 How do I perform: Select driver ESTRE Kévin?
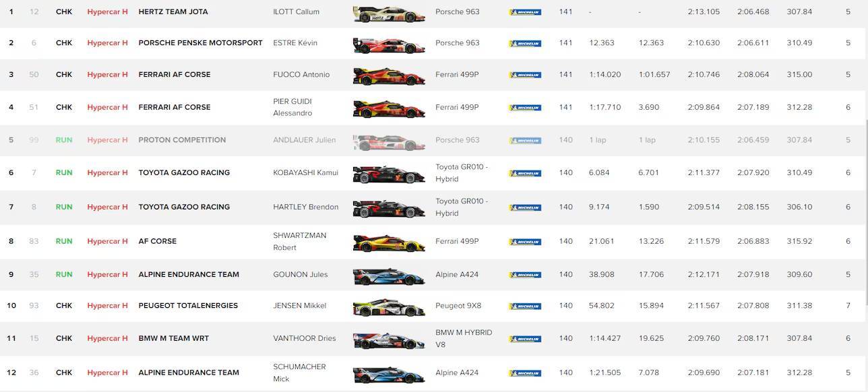click(295, 43)
